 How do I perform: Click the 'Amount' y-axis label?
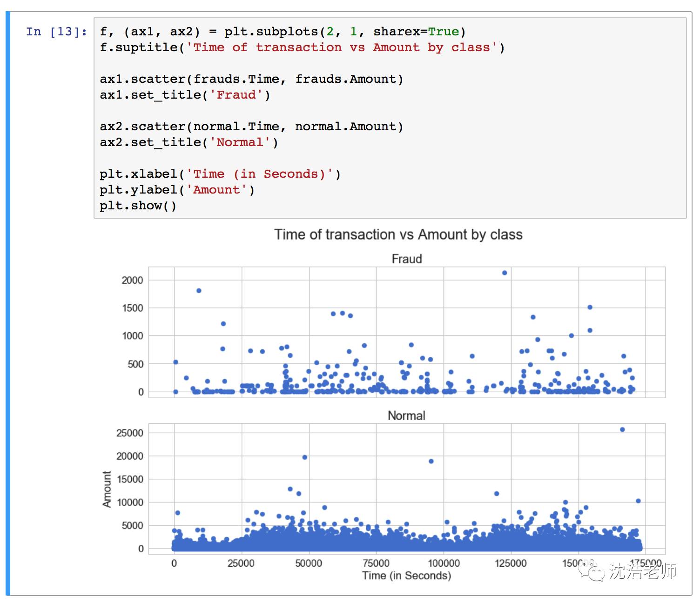coord(107,488)
